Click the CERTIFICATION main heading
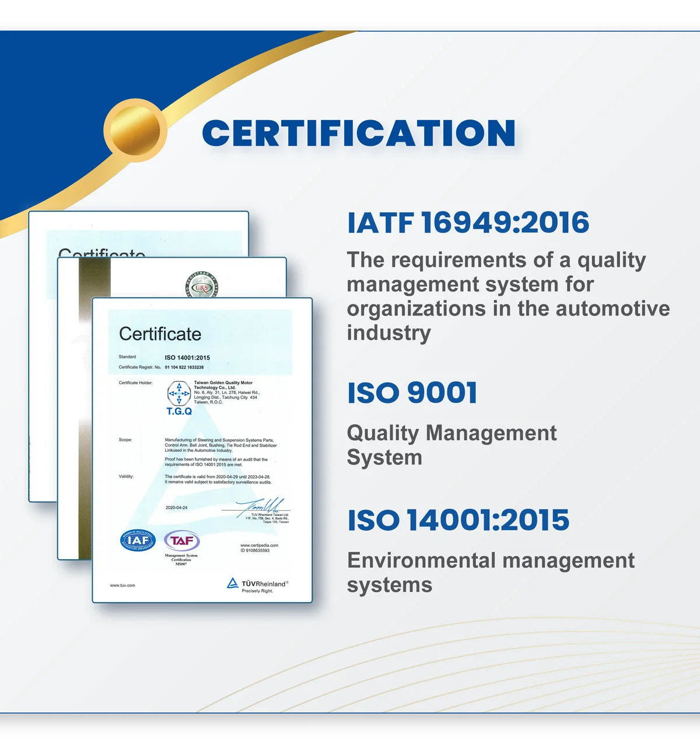 [358, 133]
